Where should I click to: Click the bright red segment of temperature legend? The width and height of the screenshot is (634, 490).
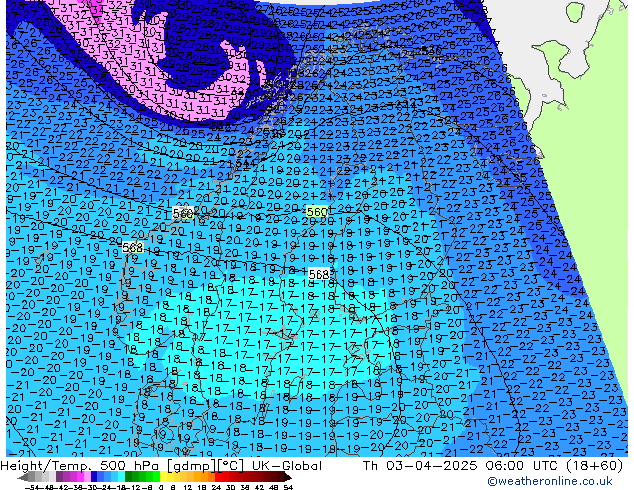[218, 476]
